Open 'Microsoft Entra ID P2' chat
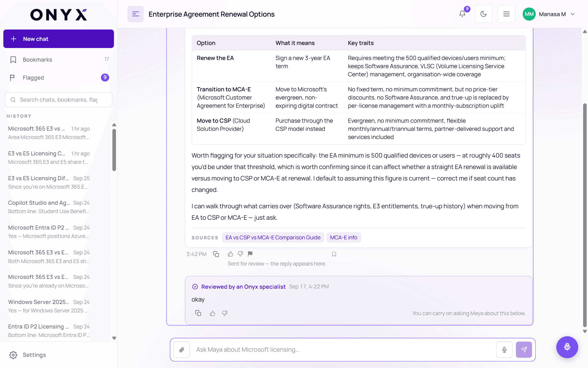 [49, 232]
